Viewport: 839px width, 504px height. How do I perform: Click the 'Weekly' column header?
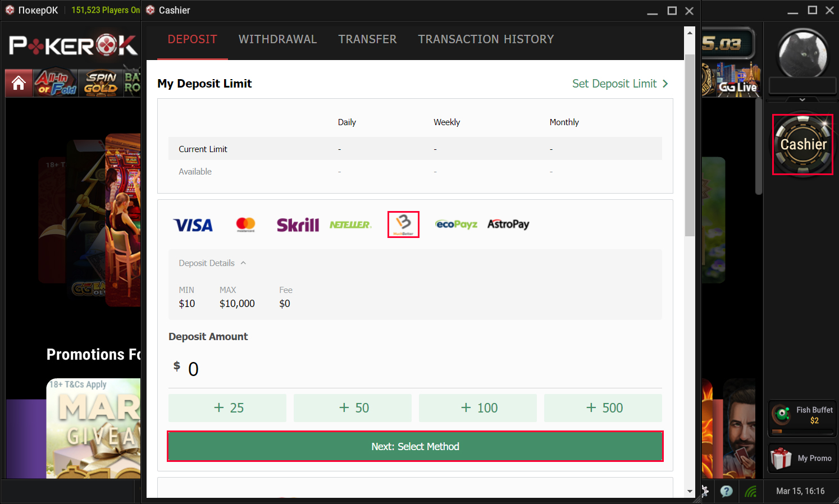tap(447, 122)
